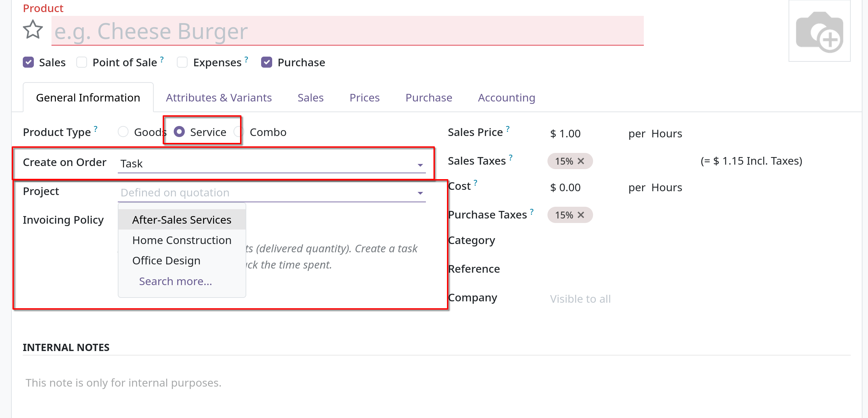868x418 pixels.
Task: Click the Invoicing Policy label
Action: click(63, 220)
